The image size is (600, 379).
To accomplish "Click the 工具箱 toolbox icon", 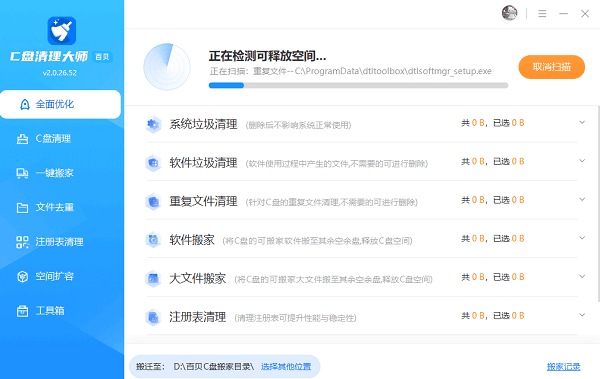I will tap(22, 311).
